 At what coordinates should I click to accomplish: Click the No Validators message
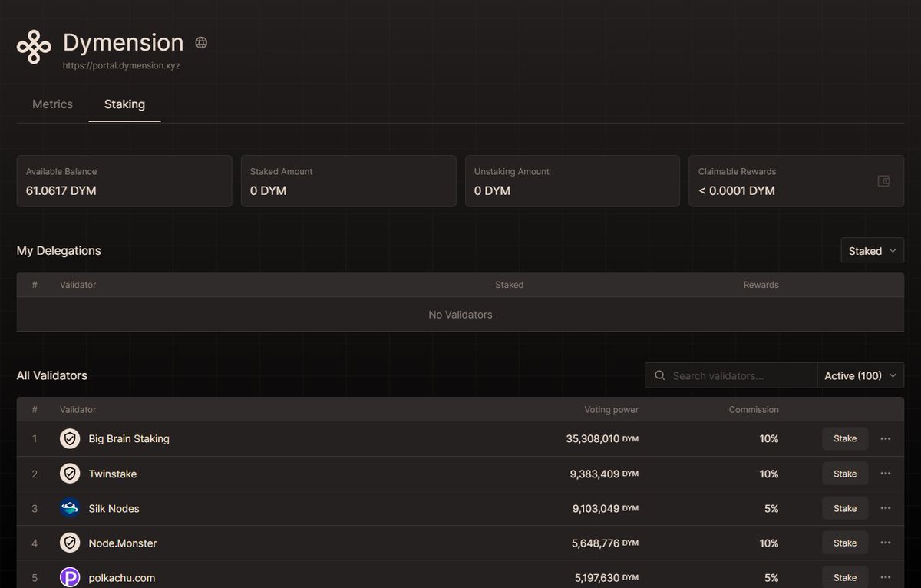460,315
